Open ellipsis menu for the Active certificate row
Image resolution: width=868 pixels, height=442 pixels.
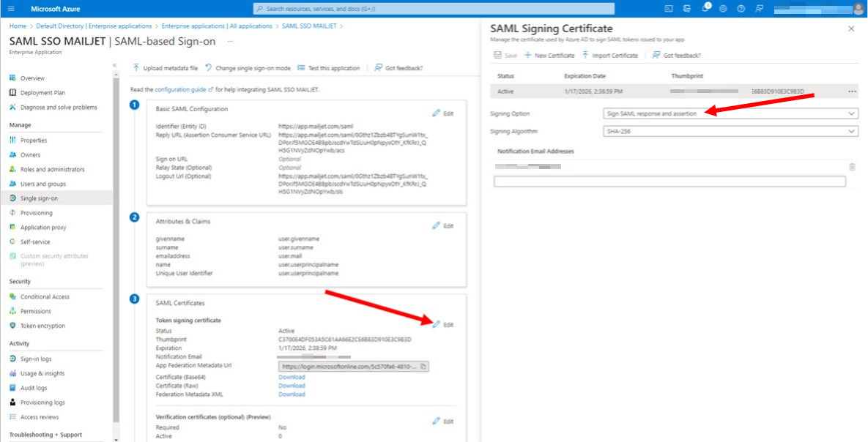pos(852,91)
